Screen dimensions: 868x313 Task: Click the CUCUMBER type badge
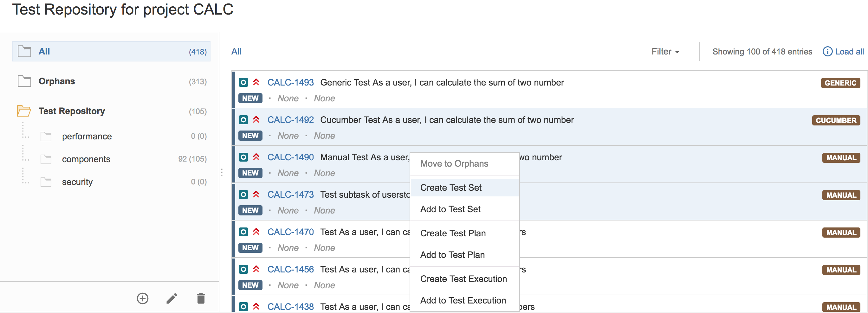tap(836, 120)
